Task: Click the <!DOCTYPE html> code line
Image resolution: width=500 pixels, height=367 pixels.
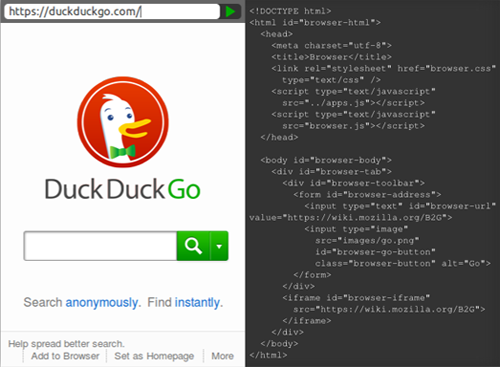Action: click(x=290, y=11)
